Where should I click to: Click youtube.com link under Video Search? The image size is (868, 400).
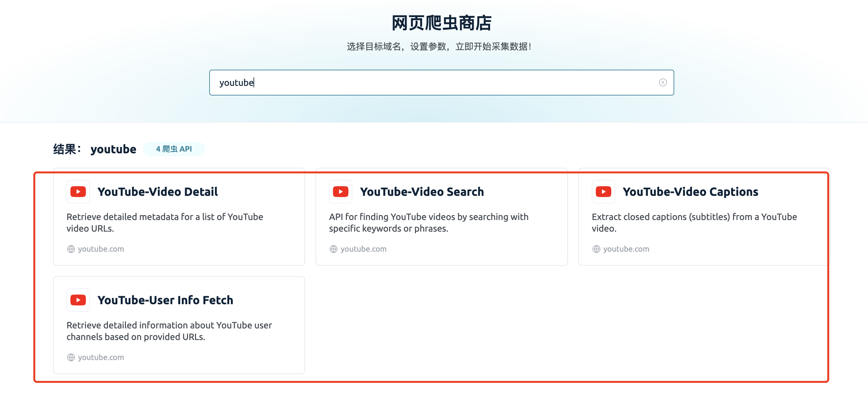pyautogui.click(x=363, y=249)
